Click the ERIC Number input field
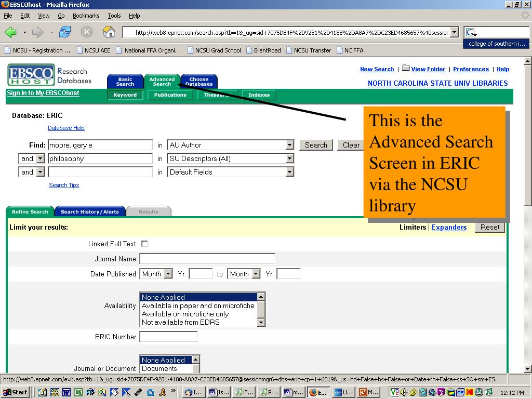This screenshot has height=399, width=532. click(168, 337)
